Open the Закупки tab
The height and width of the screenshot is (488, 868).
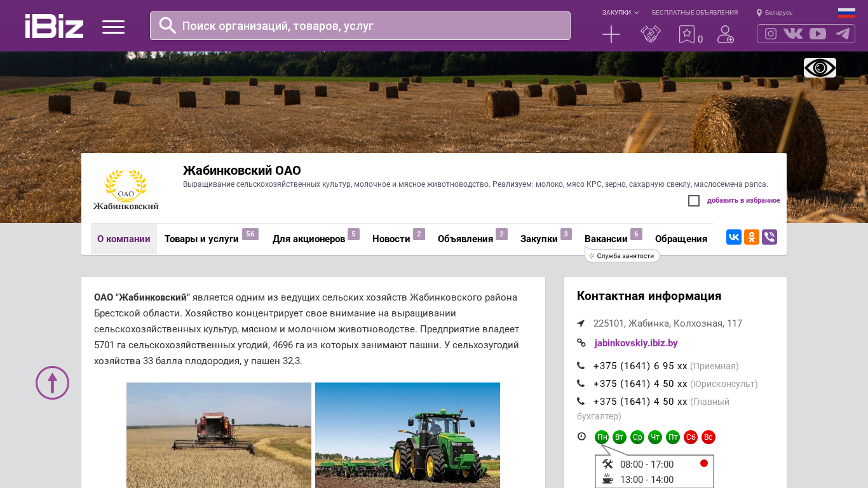(546, 239)
